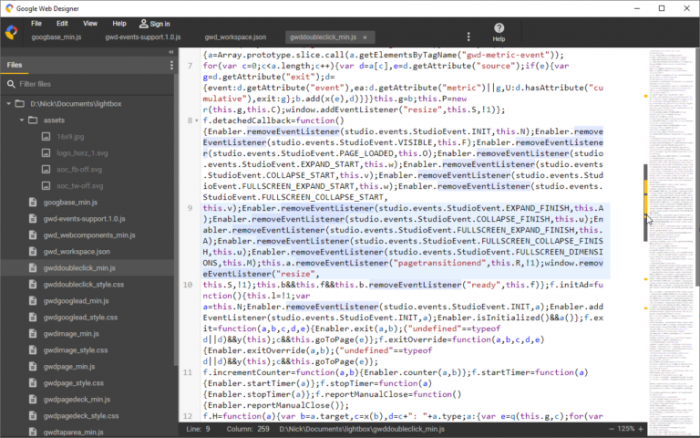Collapse the D:\Nick\Documents\lightbox folder

pyautogui.click(x=11, y=102)
